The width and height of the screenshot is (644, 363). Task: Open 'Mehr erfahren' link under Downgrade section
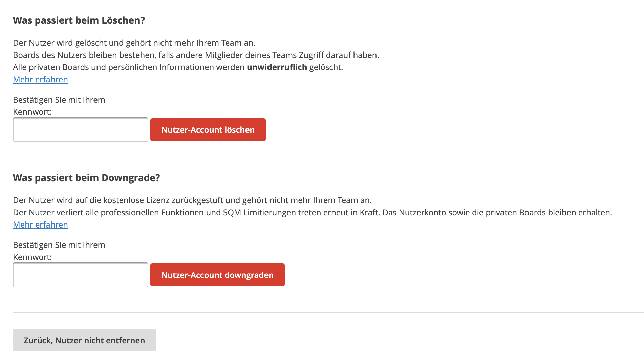pyautogui.click(x=40, y=225)
